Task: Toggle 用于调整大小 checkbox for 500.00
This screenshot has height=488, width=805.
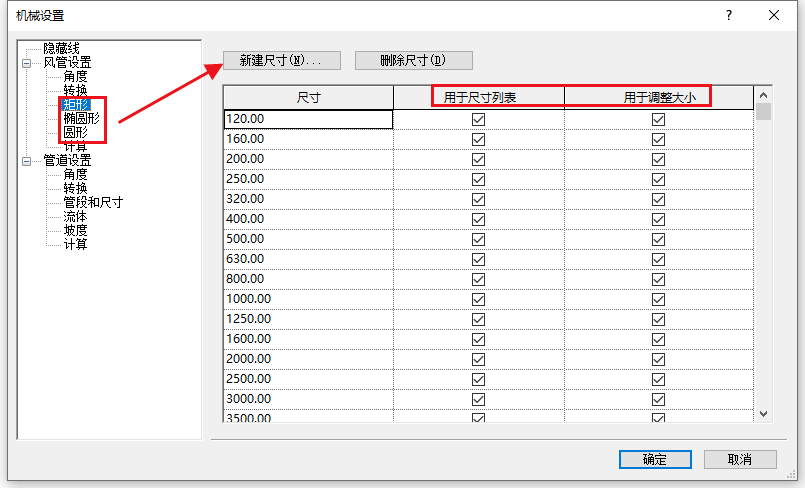Action: [x=659, y=240]
